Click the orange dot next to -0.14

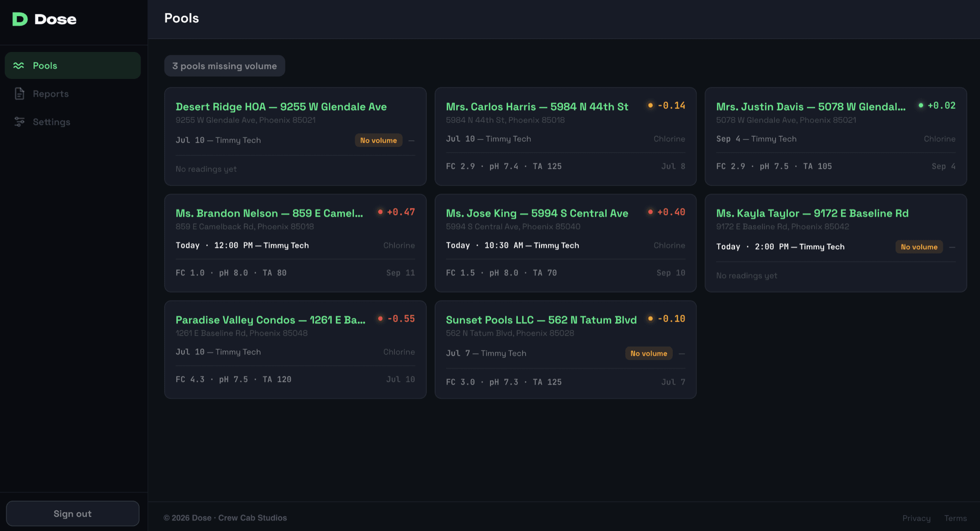coord(650,105)
